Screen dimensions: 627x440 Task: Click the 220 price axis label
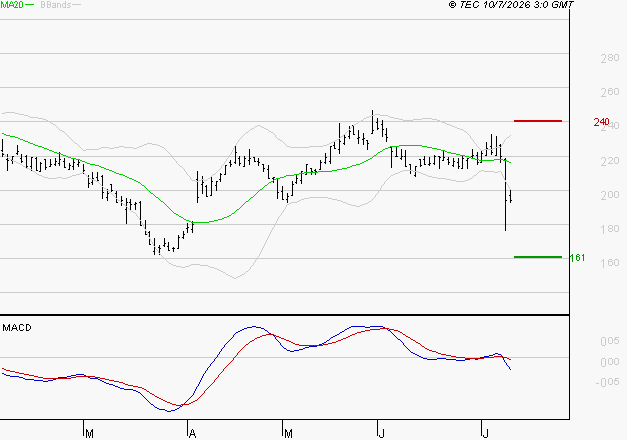pyautogui.click(x=610, y=161)
